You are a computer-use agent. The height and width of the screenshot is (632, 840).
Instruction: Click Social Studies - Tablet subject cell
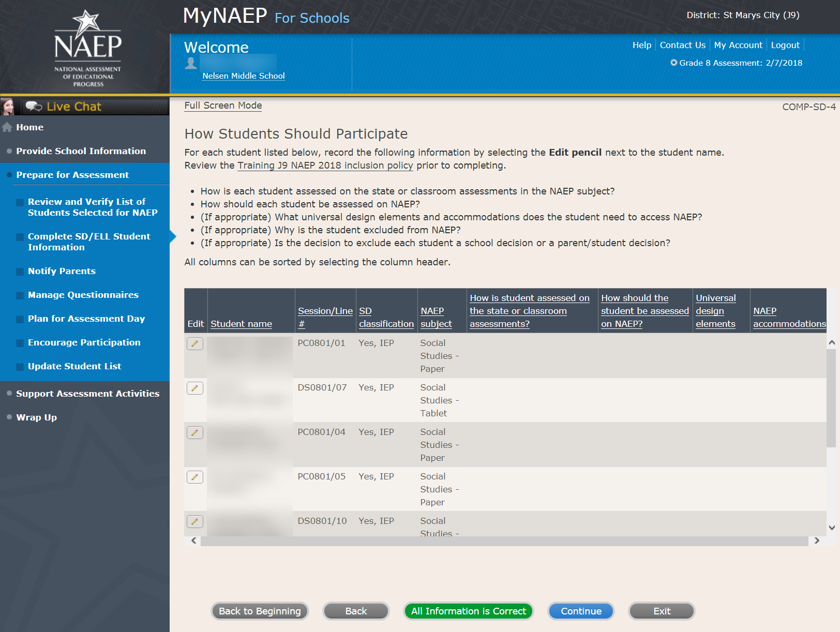click(x=440, y=400)
